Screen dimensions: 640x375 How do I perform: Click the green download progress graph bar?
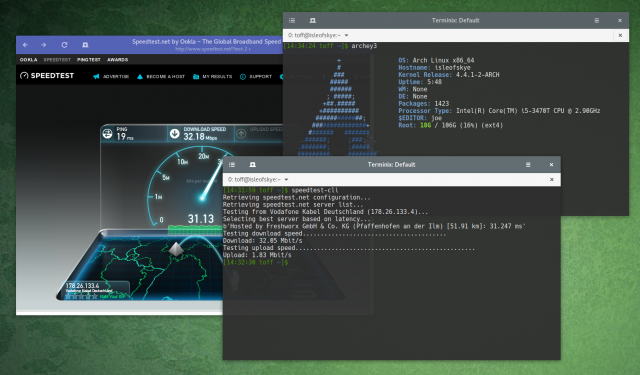(x=195, y=230)
